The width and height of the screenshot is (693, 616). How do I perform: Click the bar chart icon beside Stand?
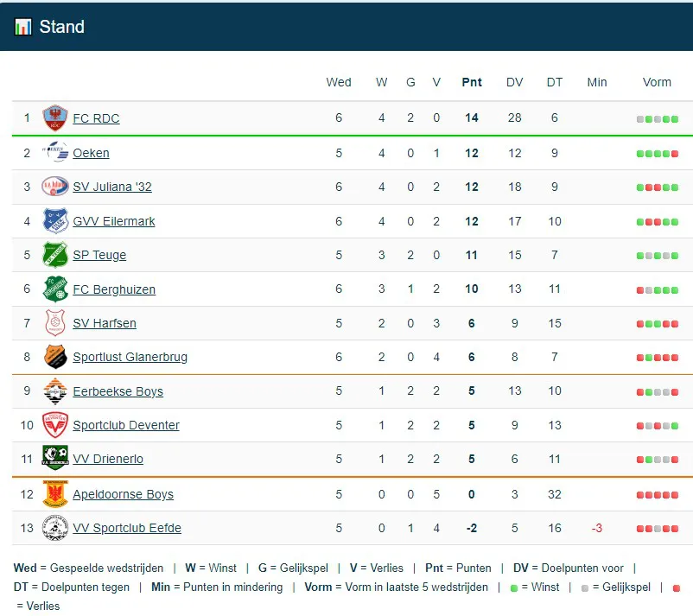[x=23, y=27]
